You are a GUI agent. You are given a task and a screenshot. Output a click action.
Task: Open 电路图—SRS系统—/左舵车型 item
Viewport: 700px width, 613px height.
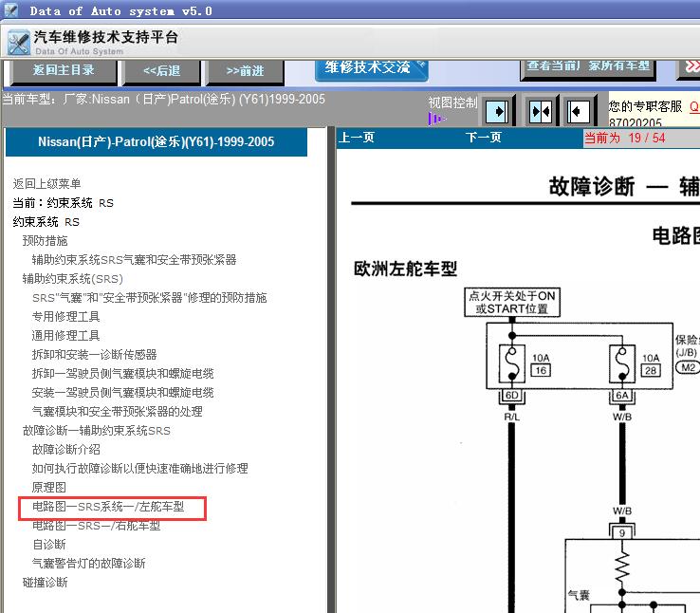108,507
